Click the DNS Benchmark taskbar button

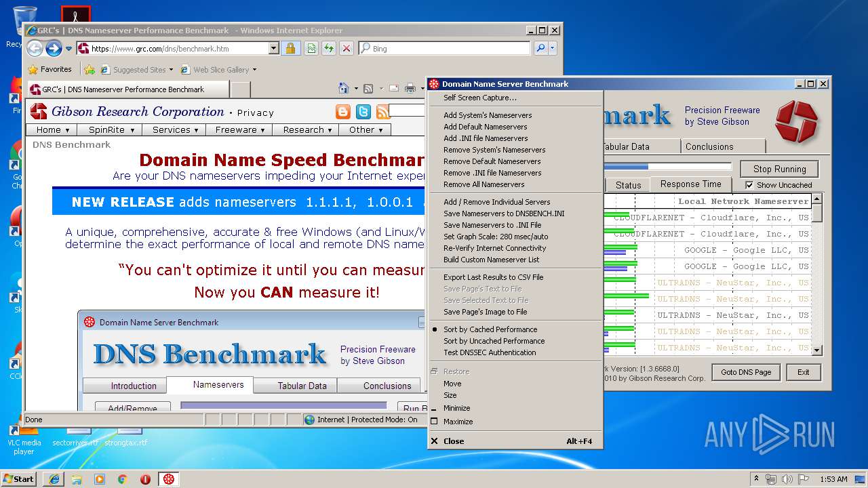pos(169,479)
